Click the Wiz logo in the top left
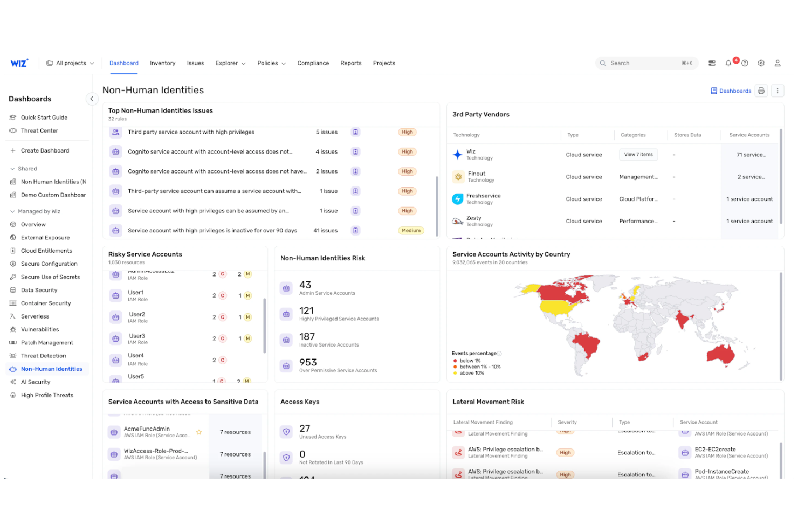This screenshot has width=798, height=532. point(19,63)
